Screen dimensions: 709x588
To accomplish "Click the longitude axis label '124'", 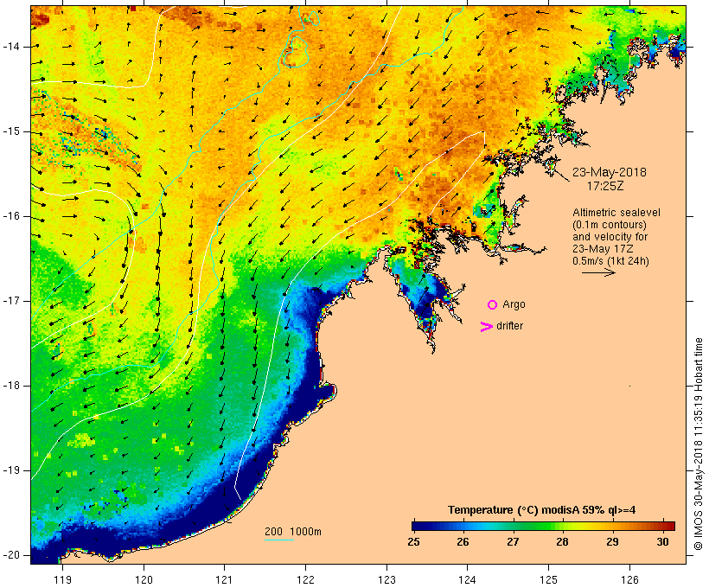I will (x=467, y=580).
